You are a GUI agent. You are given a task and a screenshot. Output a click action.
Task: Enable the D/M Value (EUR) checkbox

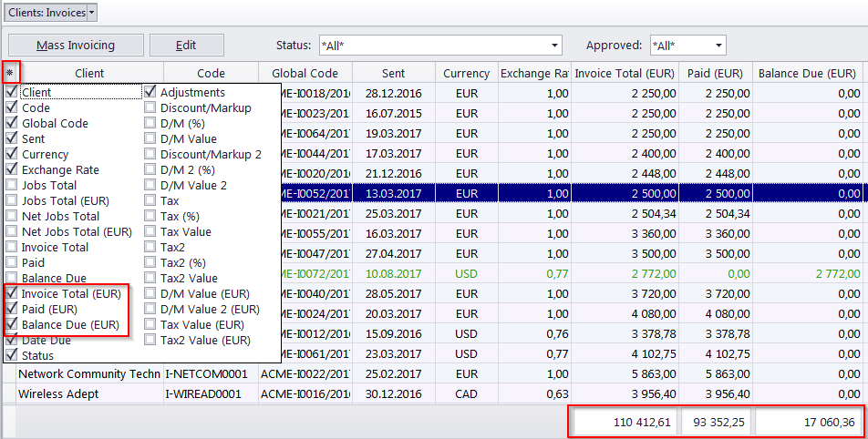point(150,293)
